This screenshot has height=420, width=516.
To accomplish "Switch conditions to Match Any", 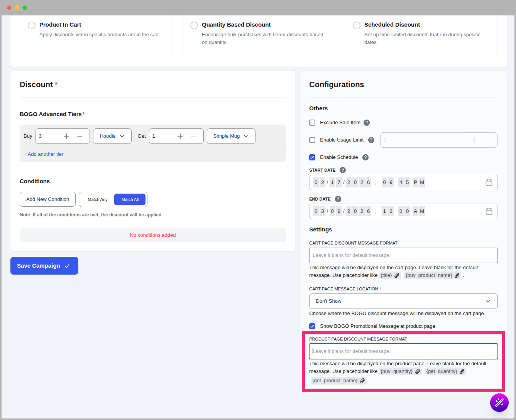I will pyautogui.click(x=97, y=199).
